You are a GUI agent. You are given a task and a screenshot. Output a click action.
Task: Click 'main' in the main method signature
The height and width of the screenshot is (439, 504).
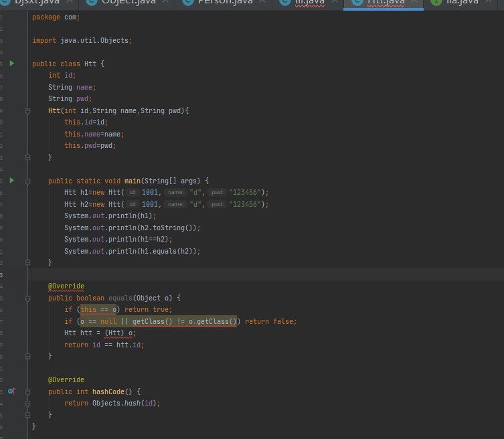click(133, 181)
